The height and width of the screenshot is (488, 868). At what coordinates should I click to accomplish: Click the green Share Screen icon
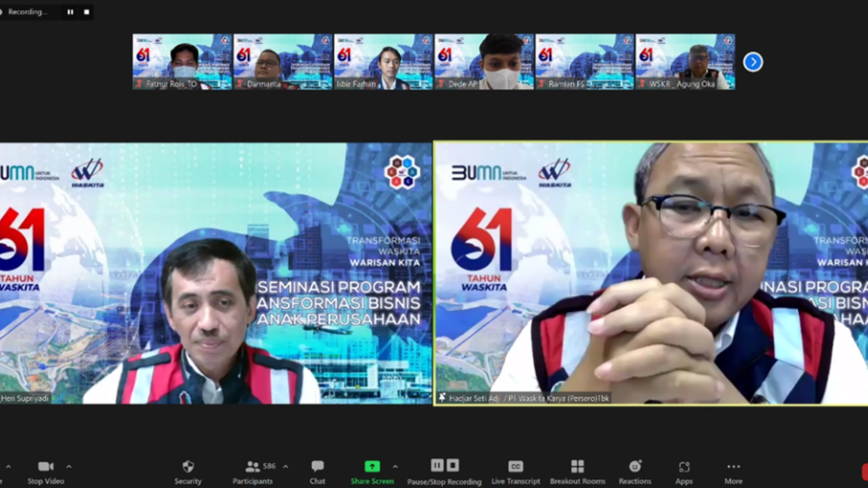(x=372, y=466)
